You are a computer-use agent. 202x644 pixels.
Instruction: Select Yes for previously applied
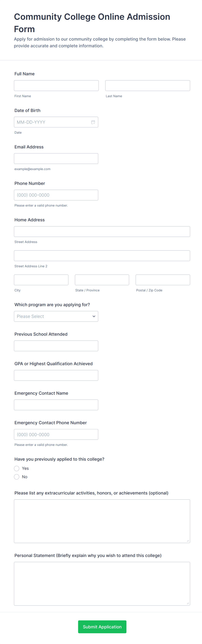pyautogui.click(x=17, y=468)
